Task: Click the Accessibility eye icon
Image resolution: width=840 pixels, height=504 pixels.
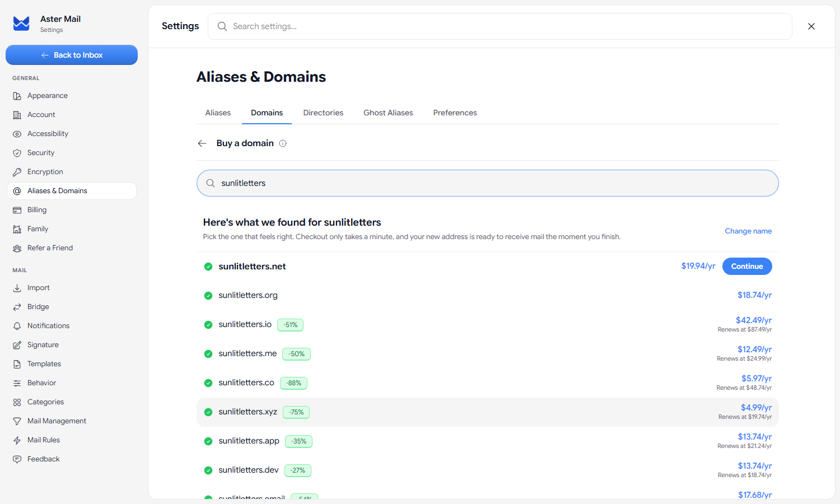Action: point(17,134)
